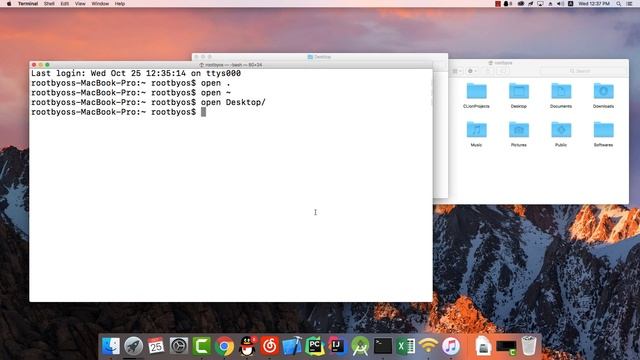Expand the Finder gear action dropdown
This screenshot has height=360, width=640.
coord(472,71)
